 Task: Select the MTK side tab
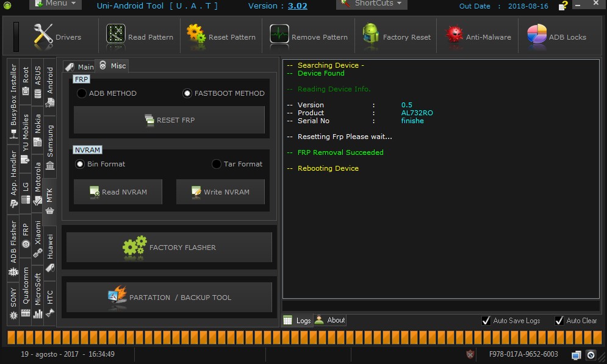(x=49, y=201)
